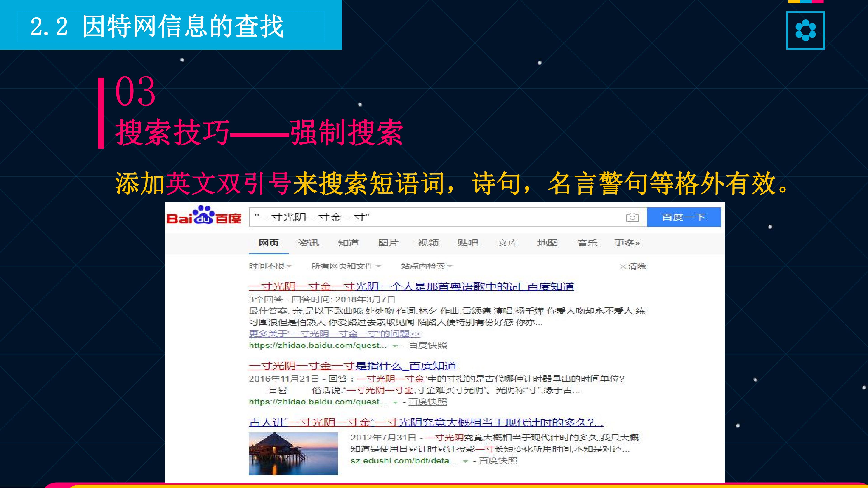Click the ×清除 filter button
This screenshot has height=488, width=868.
pos(633,266)
